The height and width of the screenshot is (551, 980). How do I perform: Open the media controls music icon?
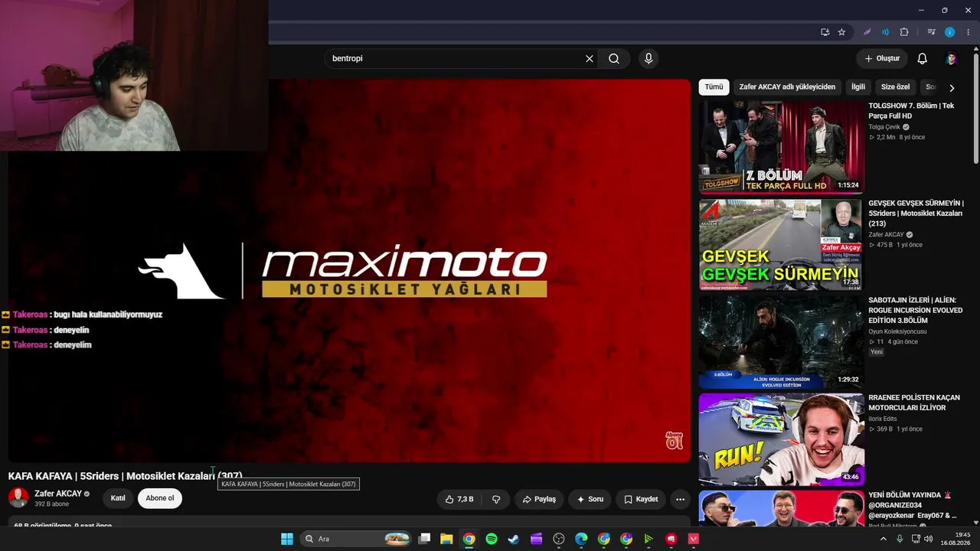[932, 32]
